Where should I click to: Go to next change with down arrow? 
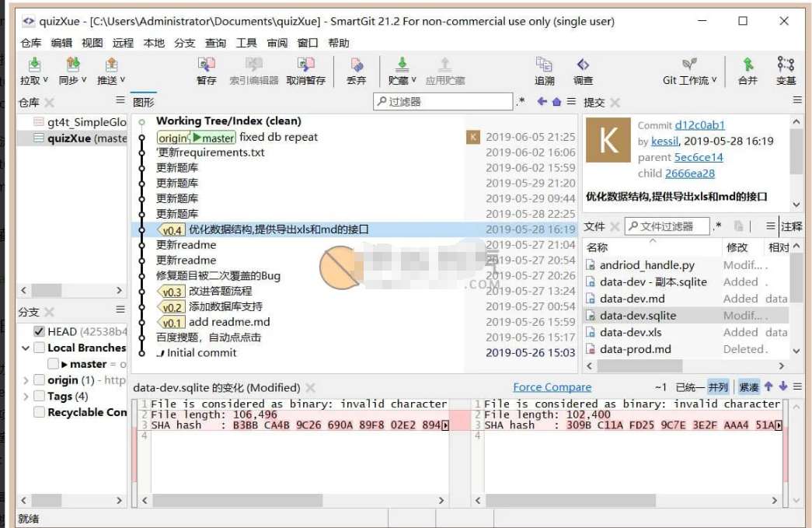coord(783,386)
